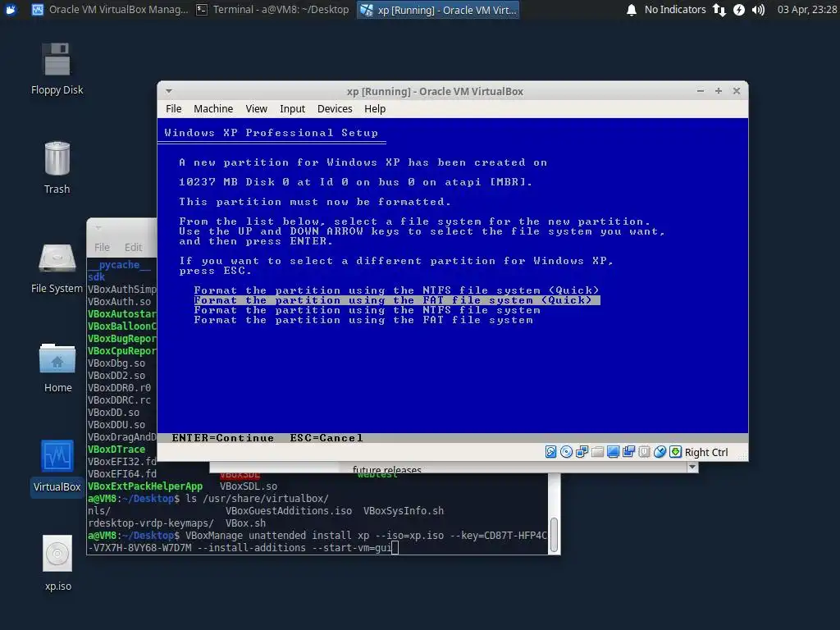
Task: Open the File menu in the background terminal window
Action: point(102,248)
